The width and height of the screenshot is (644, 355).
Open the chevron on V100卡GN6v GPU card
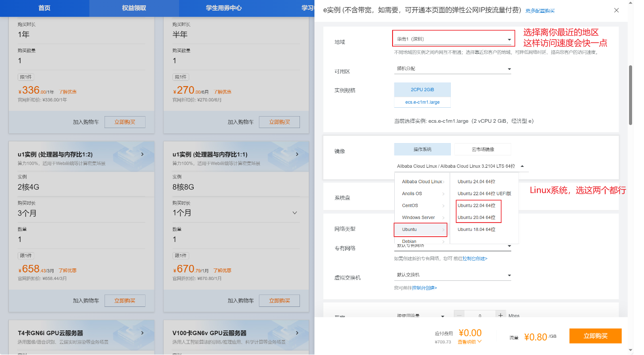coord(297,333)
